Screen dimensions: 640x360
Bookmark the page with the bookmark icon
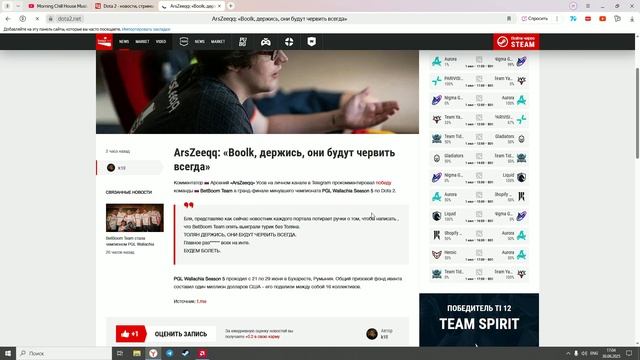pos(509,19)
